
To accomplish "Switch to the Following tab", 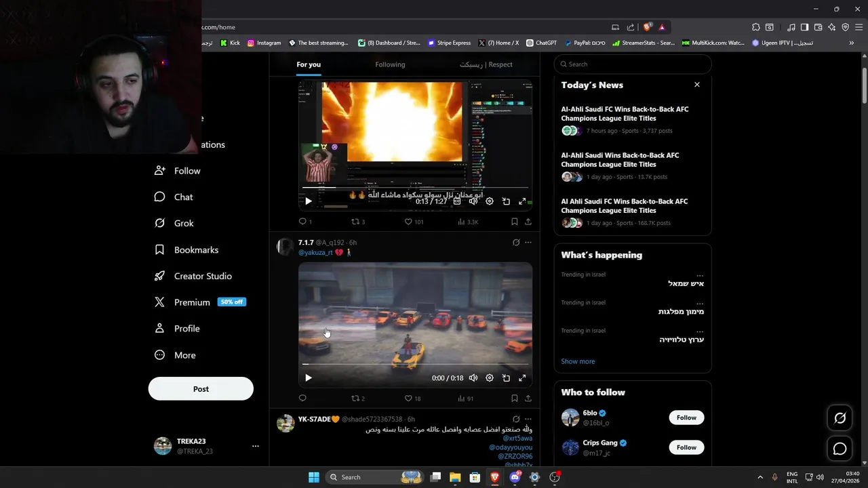I will click(x=390, y=64).
